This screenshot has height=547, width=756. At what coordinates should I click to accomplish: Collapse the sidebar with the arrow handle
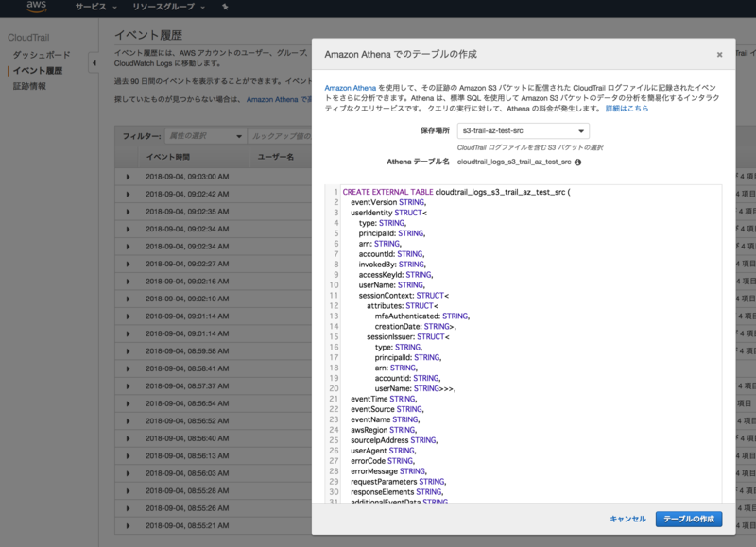point(94,62)
